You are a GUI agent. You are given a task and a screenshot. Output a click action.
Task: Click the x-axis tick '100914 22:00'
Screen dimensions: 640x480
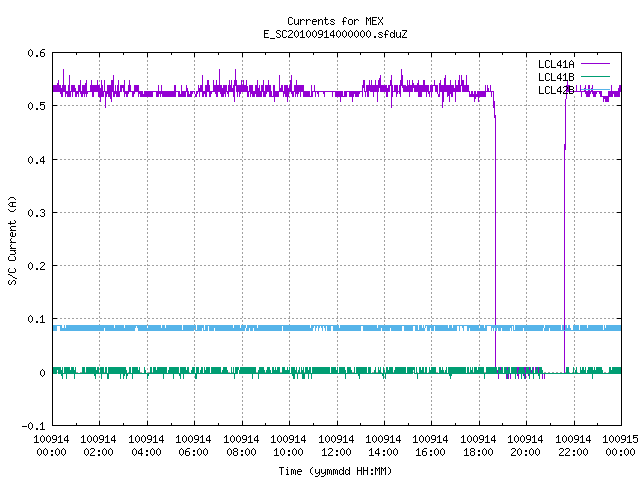tap(573, 446)
